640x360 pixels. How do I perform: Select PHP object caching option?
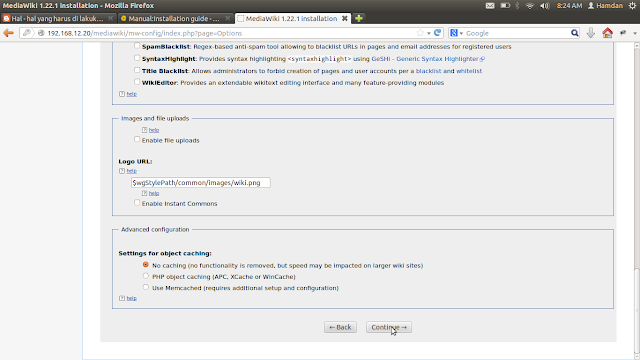point(146,276)
